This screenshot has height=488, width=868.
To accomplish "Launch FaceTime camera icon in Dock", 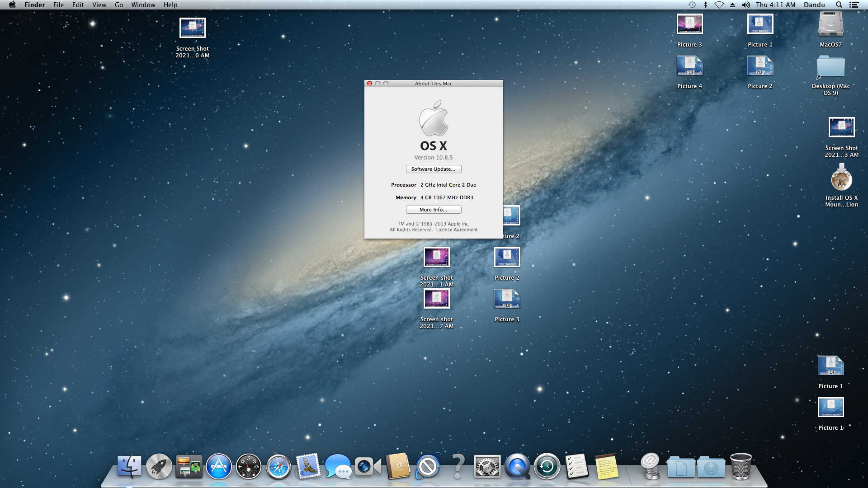I will [x=368, y=466].
